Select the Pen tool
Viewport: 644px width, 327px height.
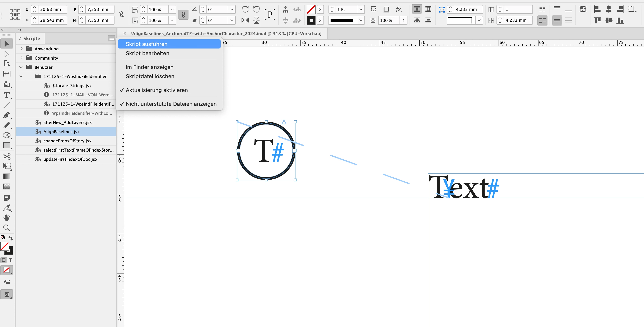coord(6,115)
